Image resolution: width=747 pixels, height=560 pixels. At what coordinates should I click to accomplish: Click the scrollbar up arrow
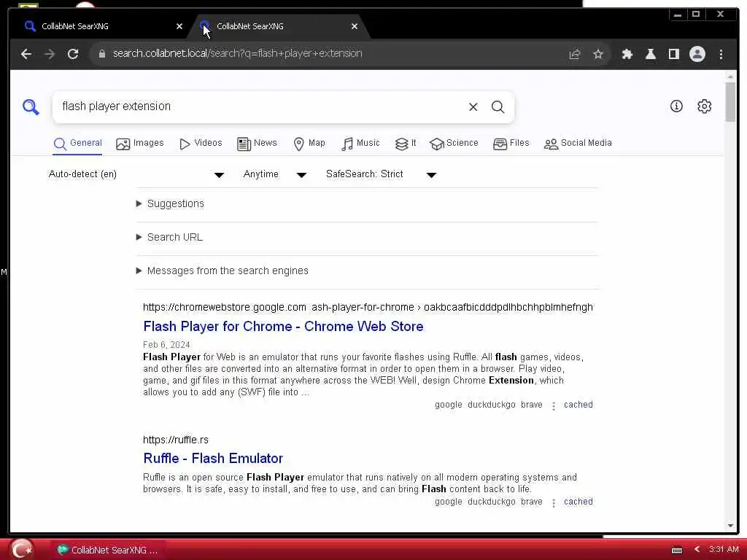click(730, 77)
